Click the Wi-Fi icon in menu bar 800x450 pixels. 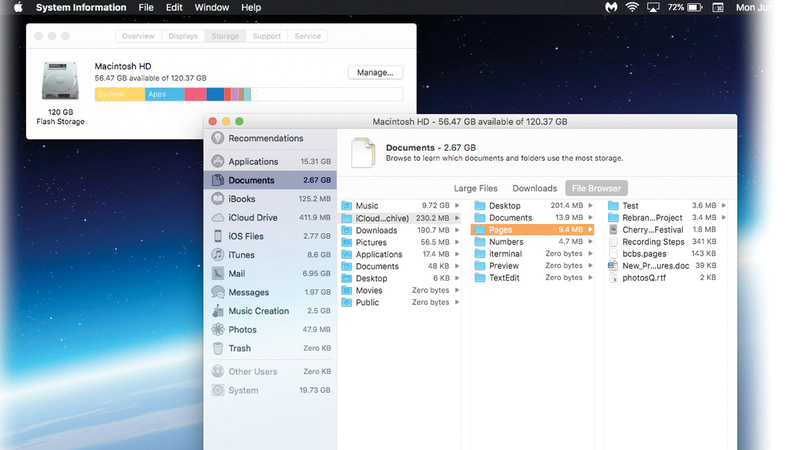(x=632, y=7)
